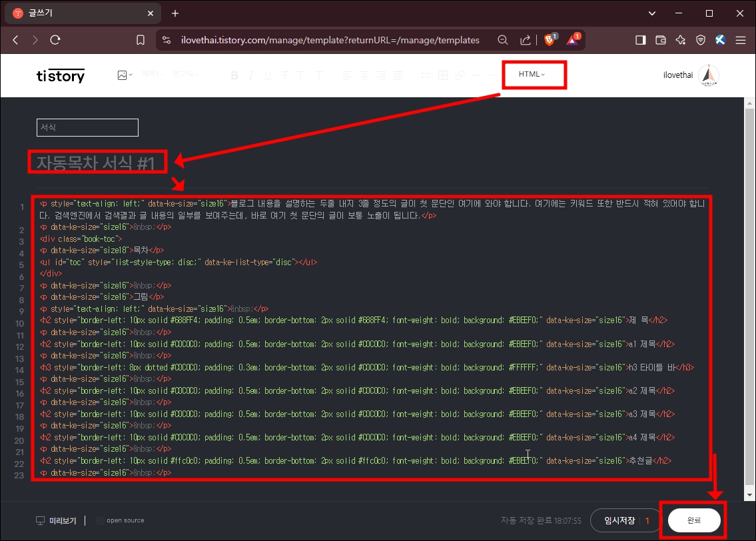
Task: Click the 목차 paragraph code line
Action: 102,251
